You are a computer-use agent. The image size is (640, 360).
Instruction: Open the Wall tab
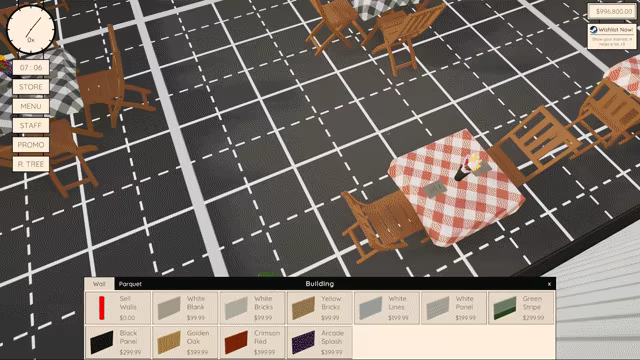click(x=99, y=284)
